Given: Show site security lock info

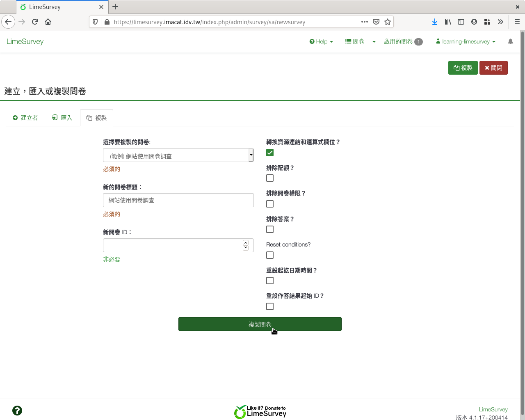Looking at the screenshot, I should [107, 22].
